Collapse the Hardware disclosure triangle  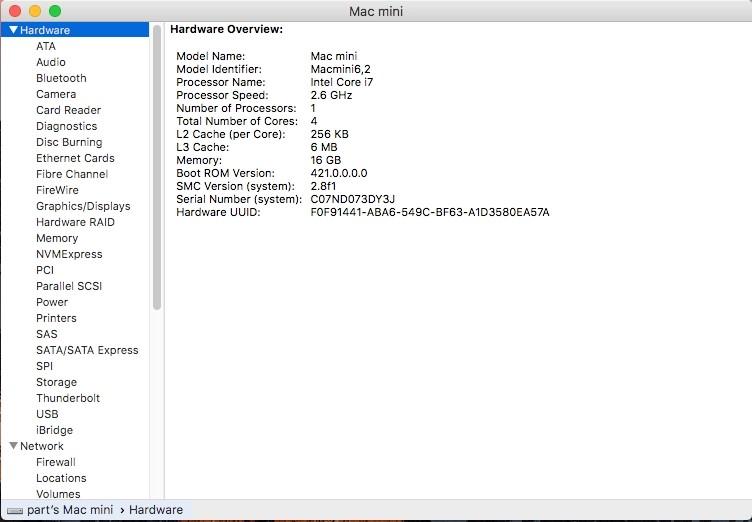[x=13, y=30]
